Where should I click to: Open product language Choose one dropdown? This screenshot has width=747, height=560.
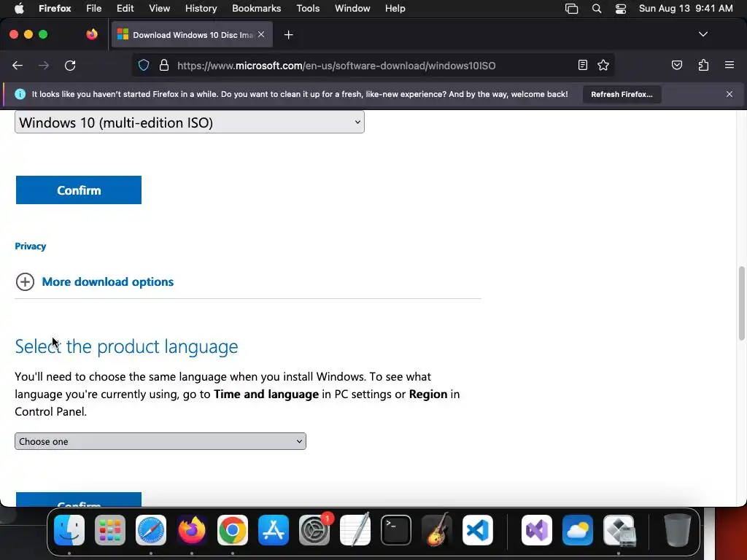click(160, 441)
